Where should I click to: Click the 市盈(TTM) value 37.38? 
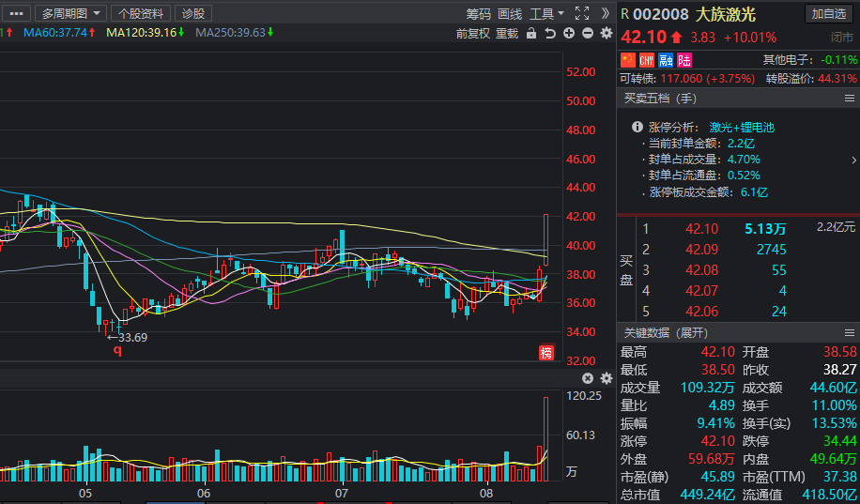[839, 477]
